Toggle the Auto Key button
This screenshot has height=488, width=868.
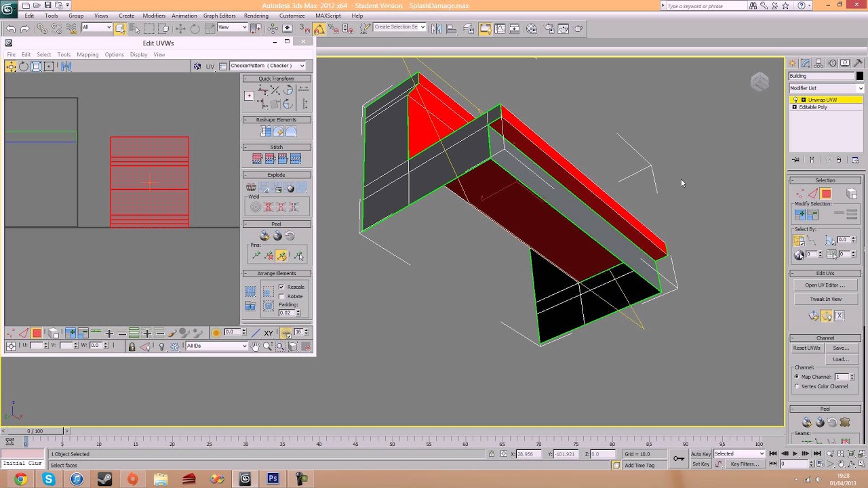[x=701, y=453]
